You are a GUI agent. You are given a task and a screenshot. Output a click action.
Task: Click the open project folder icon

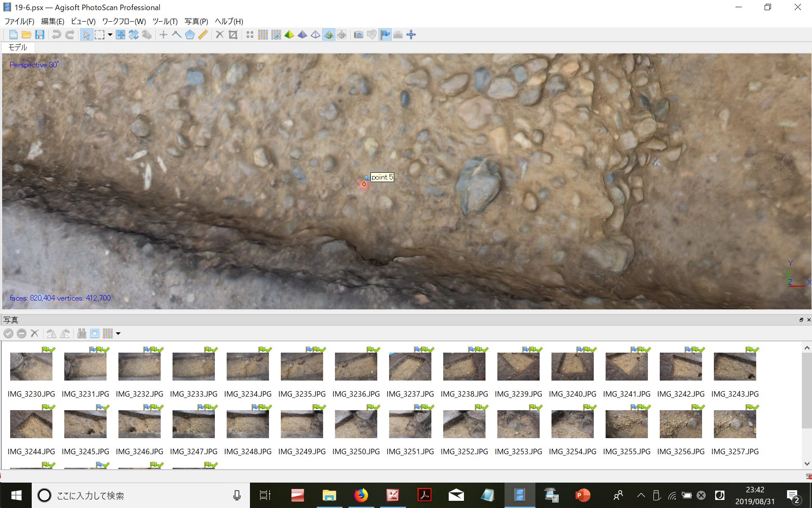[x=26, y=35]
